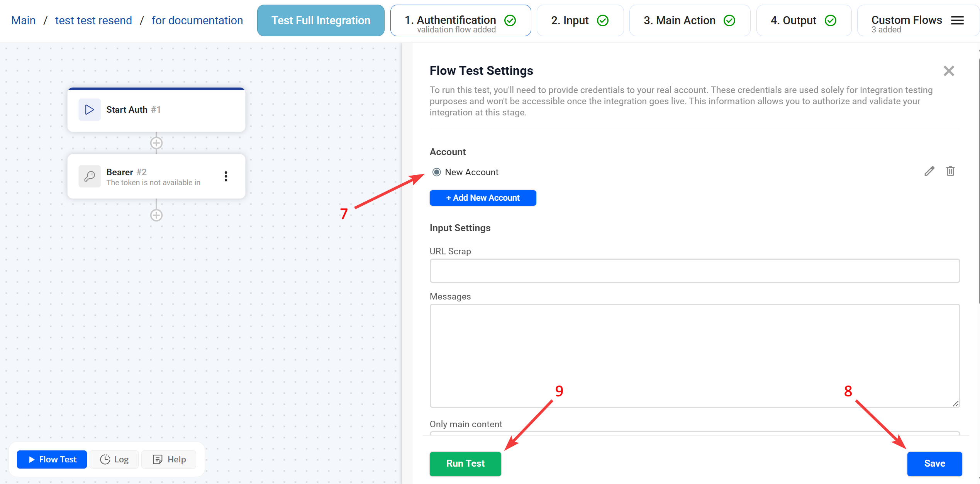Screen dimensions: 980x484
Task: Delete New Account with the trash icon
Action: point(950,171)
